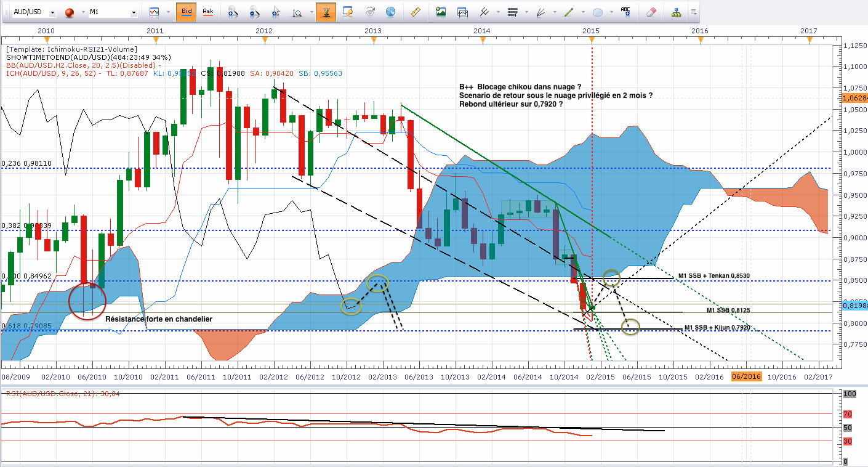Viewport: 868px width, 467px height.
Task: Click the 'M1 SSB + Tenkan 0,8530' label
Action: click(x=714, y=275)
